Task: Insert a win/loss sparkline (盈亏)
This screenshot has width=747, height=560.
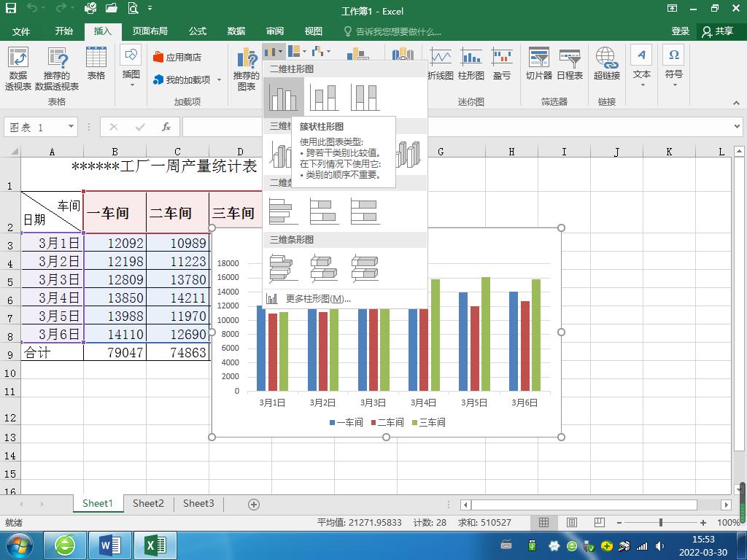Action: (x=501, y=62)
